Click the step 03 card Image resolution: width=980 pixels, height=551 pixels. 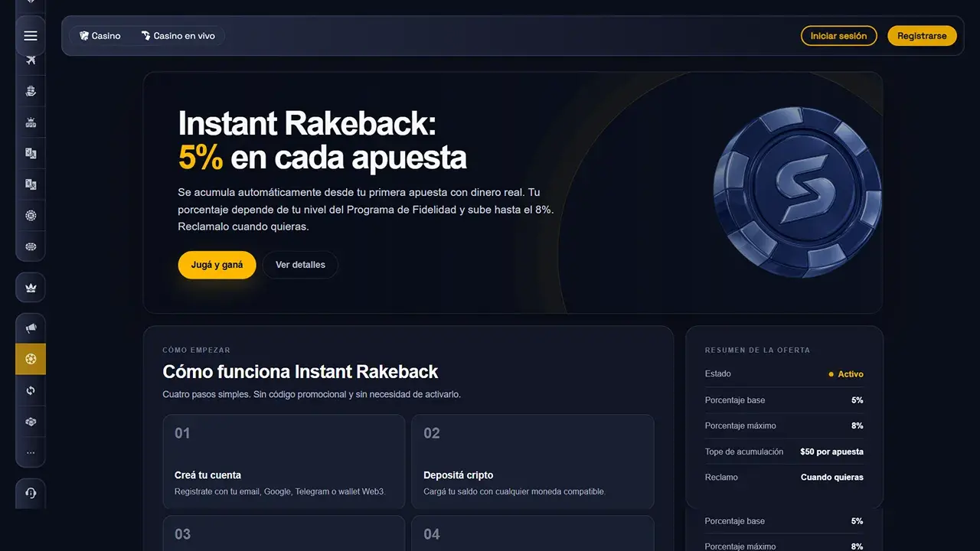coord(283,533)
